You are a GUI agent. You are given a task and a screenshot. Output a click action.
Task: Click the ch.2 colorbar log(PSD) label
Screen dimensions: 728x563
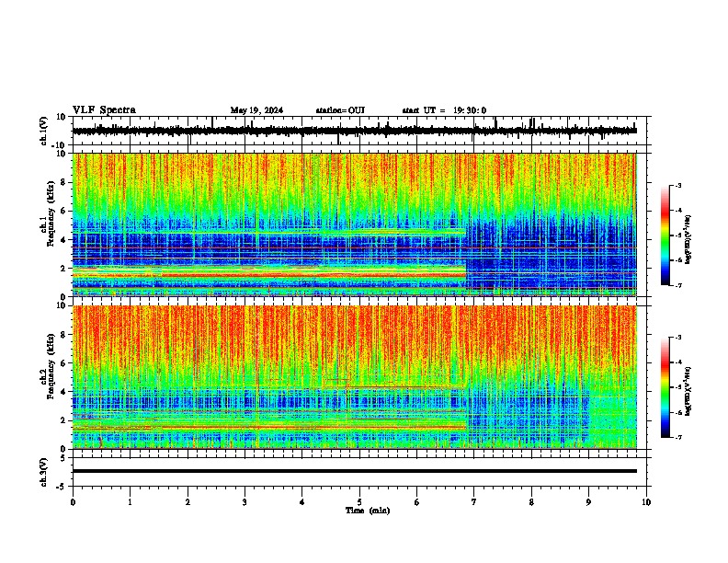[x=688, y=391]
